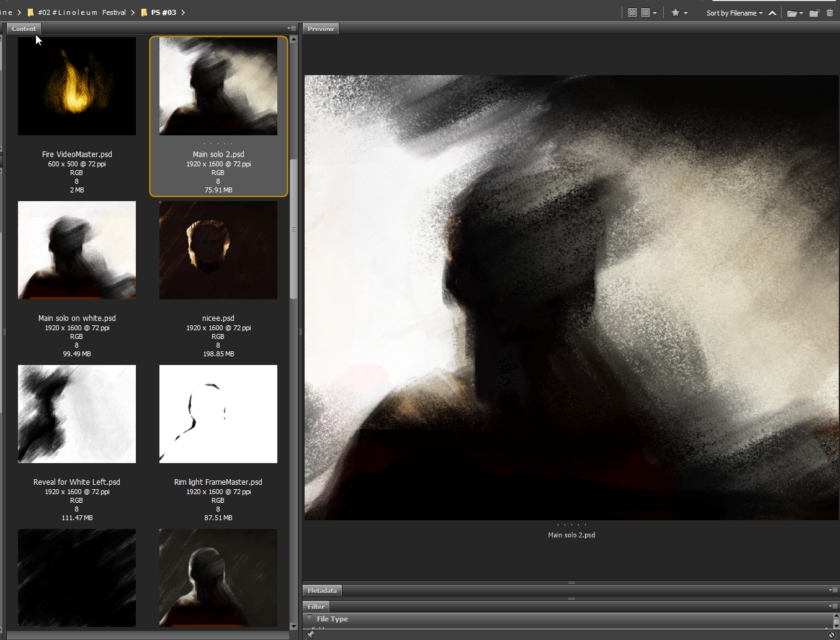This screenshot has width=840, height=640.
Task: Click the Reveal for White Left.psd name
Action: pos(77,482)
